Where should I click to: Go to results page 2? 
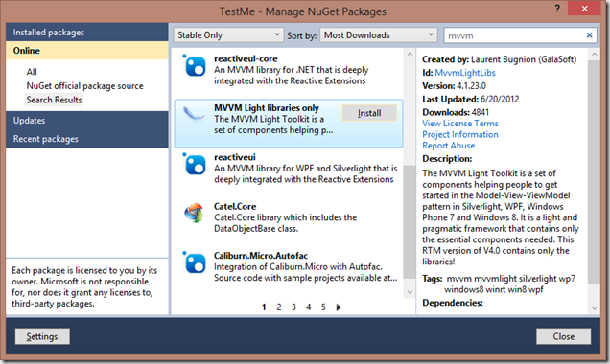click(x=279, y=307)
